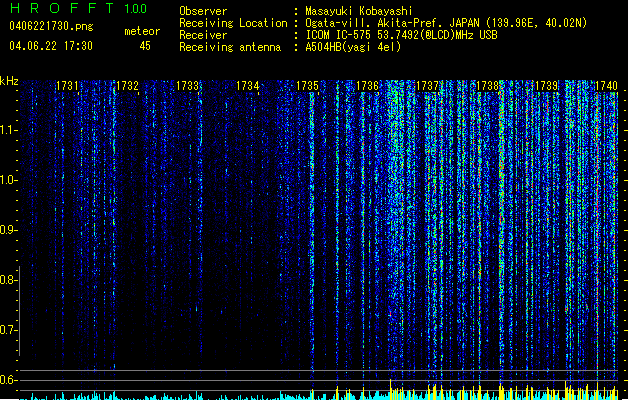Click the antenna value A504HB(yagi 4el)
The image size is (629, 400).
tap(353, 47)
